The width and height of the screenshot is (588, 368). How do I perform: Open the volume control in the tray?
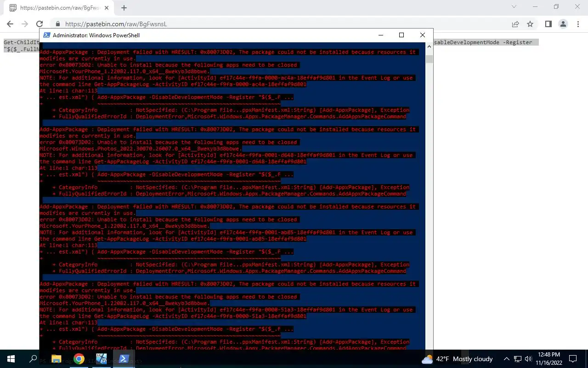point(528,359)
